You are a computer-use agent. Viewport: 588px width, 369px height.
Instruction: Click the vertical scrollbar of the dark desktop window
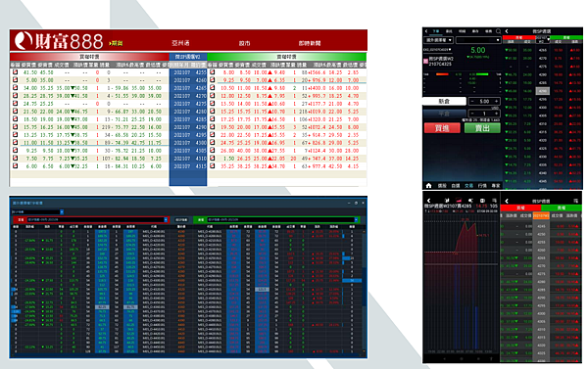tap(364, 291)
